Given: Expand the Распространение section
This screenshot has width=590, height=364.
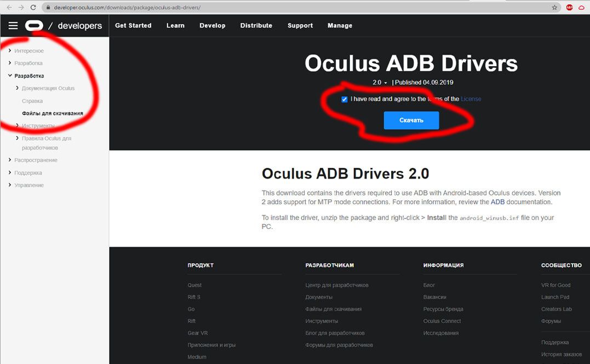Looking at the screenshot, I should [x=10, y=160].
